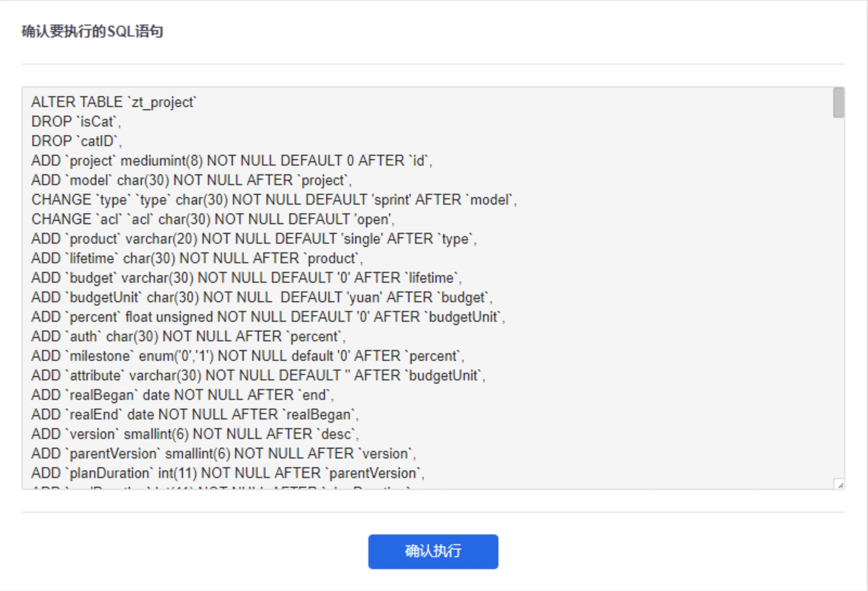
Task: Click the ALTER TABLE zt_project line
Action: click(114, 102)
